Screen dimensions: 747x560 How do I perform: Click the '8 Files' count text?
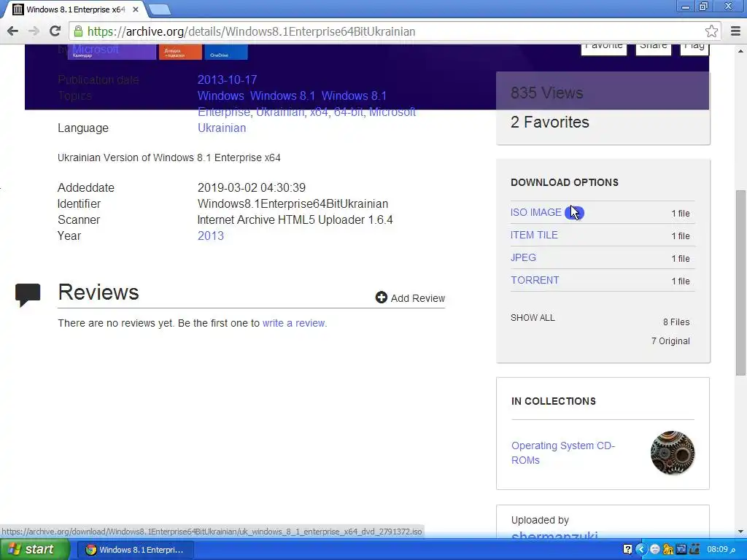[x=676, y=322]
